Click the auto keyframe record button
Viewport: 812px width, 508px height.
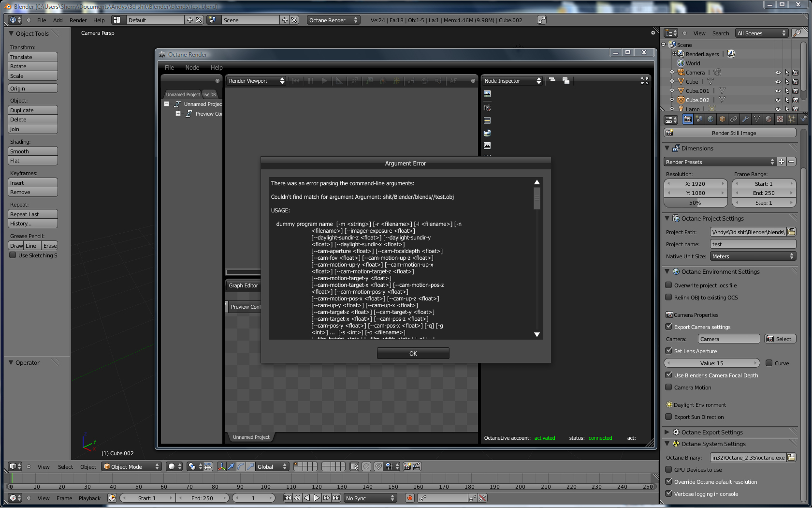click(410, 498)
